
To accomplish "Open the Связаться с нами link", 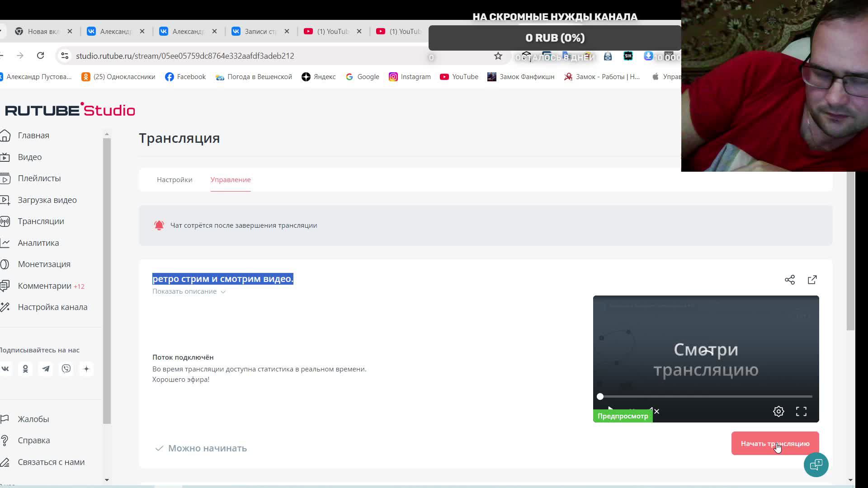I will [x=51, y=462].
